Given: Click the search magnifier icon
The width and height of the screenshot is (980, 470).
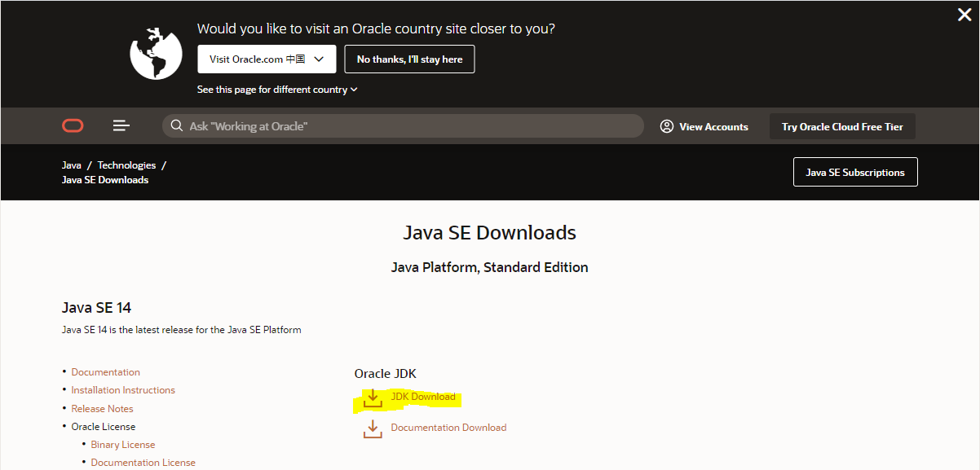Looking at the screenshot, I should click(x=176, y=126).
